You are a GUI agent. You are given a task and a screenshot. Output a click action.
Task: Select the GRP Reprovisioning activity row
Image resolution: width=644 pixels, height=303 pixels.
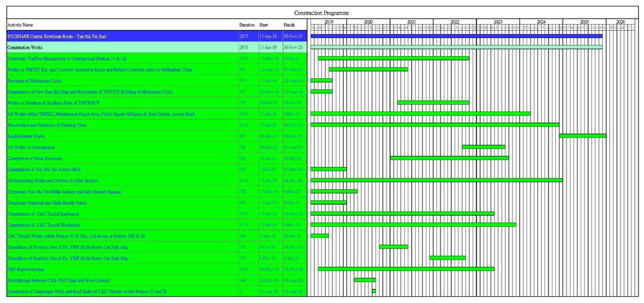(x=25, y=269)
